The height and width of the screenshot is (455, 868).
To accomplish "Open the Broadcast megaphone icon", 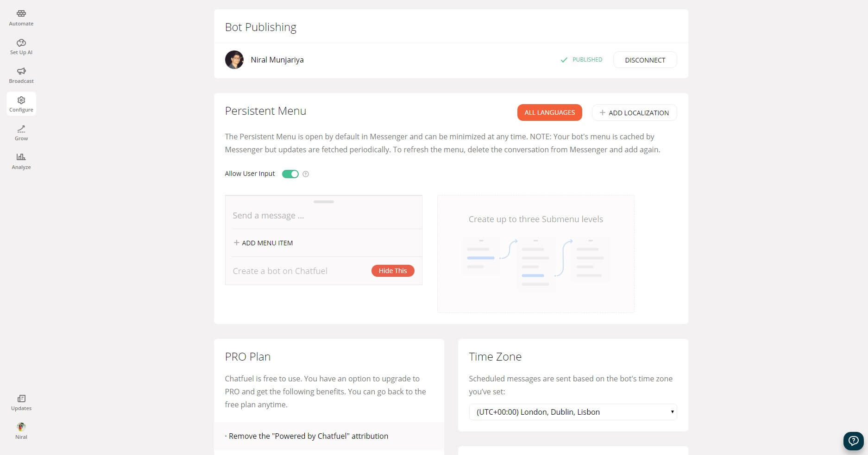I will tap(21, 71).
